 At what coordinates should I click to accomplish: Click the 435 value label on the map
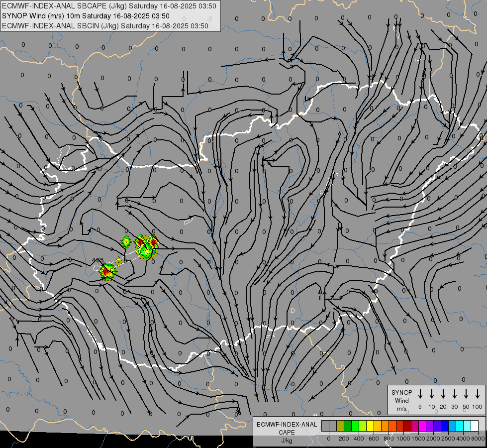98,260
